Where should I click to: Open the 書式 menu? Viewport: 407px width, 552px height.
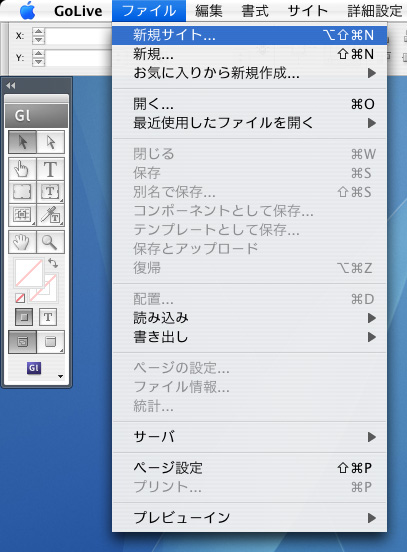pos(255,11)
